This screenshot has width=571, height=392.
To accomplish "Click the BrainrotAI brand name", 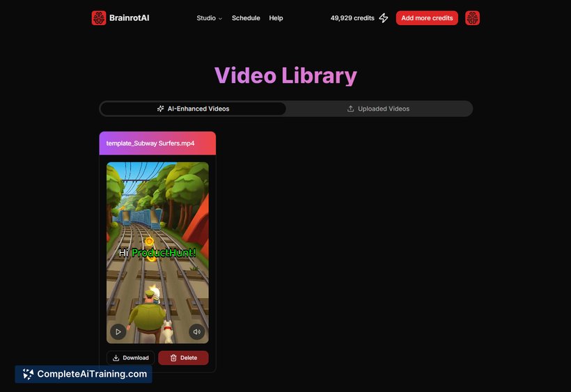I will pyautogui.click(x=130, y=18).
